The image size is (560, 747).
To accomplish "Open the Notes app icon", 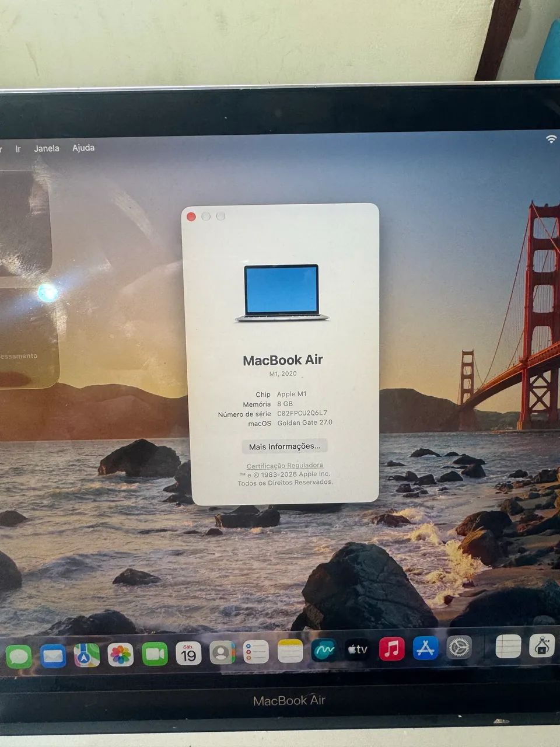I will (290, 651).
